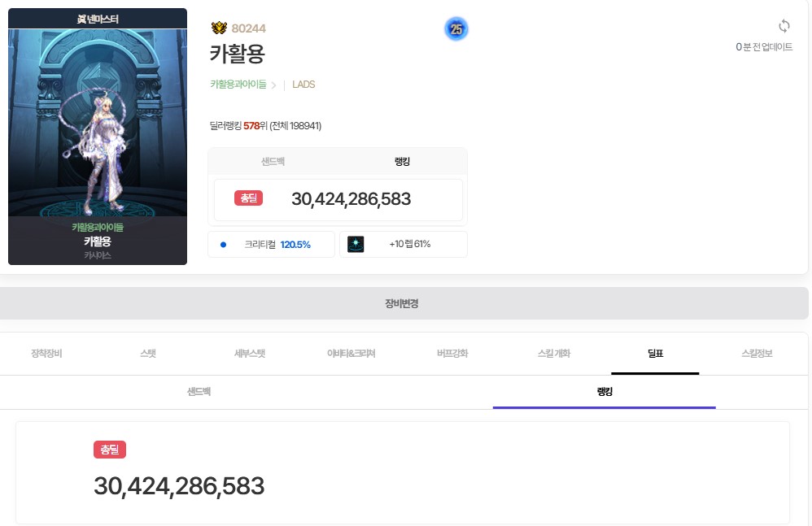Click the blue critical dot icon
Screen dimensions: 812x526
223,245
